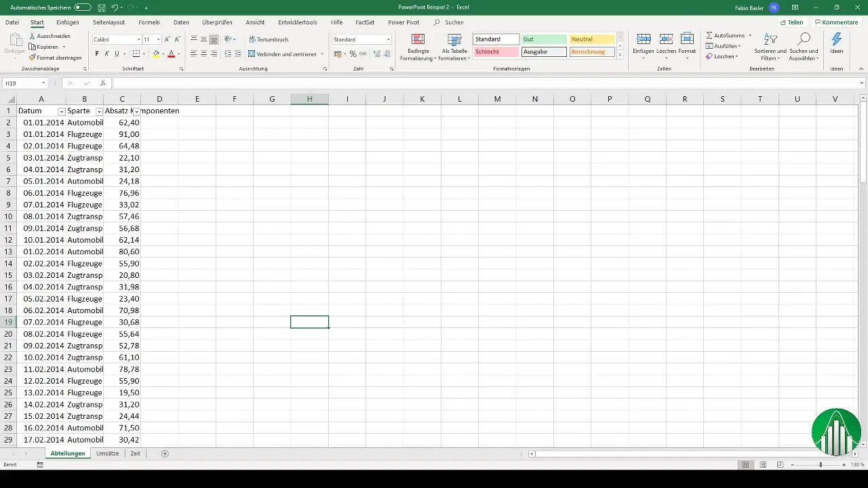Open the Daten ribbon tab
The height and width of the screenshot is (488, 868).
click(181, 22)
